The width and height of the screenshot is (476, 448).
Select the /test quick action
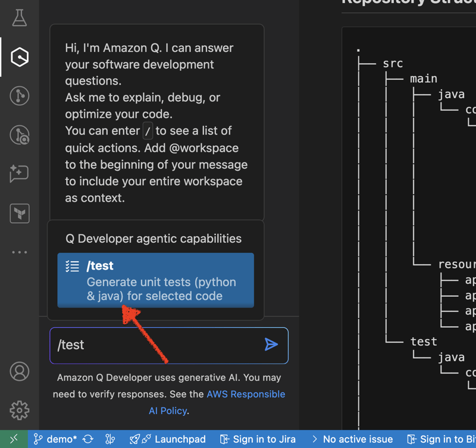(155, 281)
